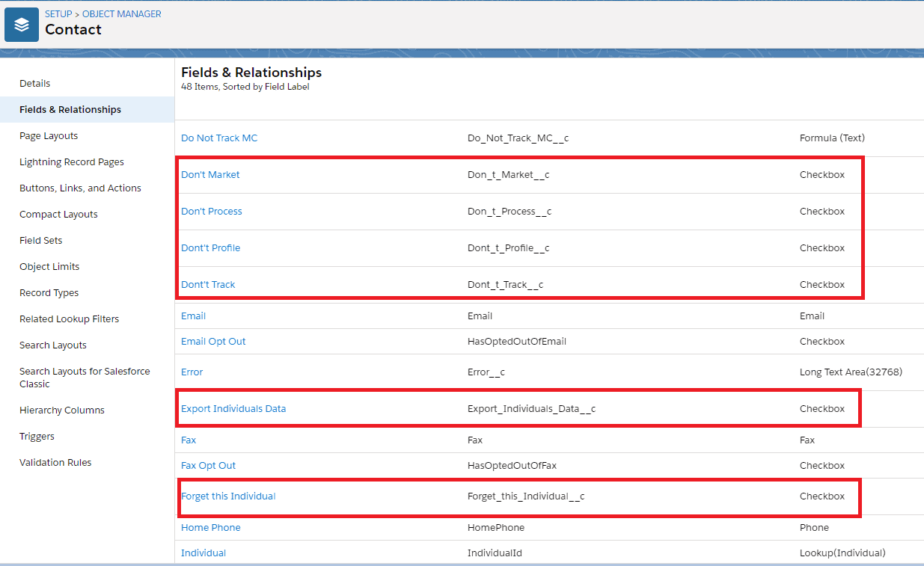924x566 pixels.
Task: Open the Details sidebar section
Action: click(35, 84)
